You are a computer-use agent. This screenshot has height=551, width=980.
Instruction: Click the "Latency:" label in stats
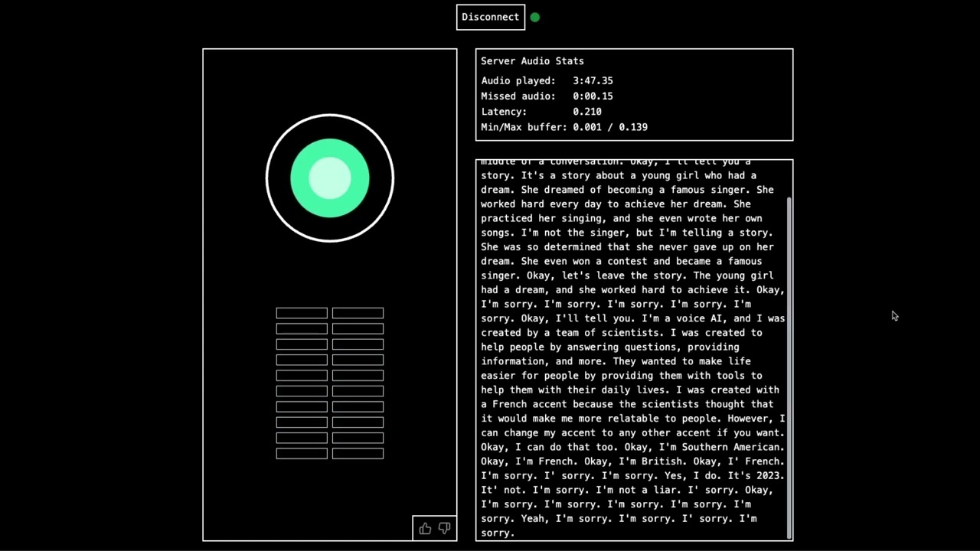point(504,112)
